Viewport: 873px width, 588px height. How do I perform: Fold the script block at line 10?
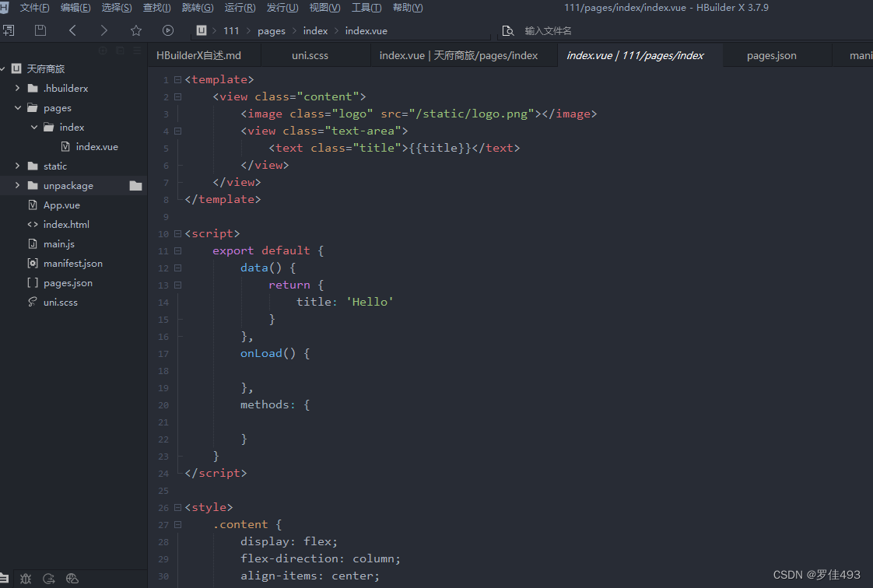coord(178,233)
